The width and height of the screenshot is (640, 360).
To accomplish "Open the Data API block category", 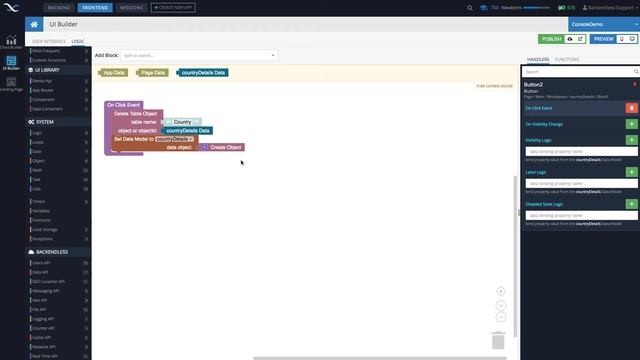I will click(x=58, y=272).
